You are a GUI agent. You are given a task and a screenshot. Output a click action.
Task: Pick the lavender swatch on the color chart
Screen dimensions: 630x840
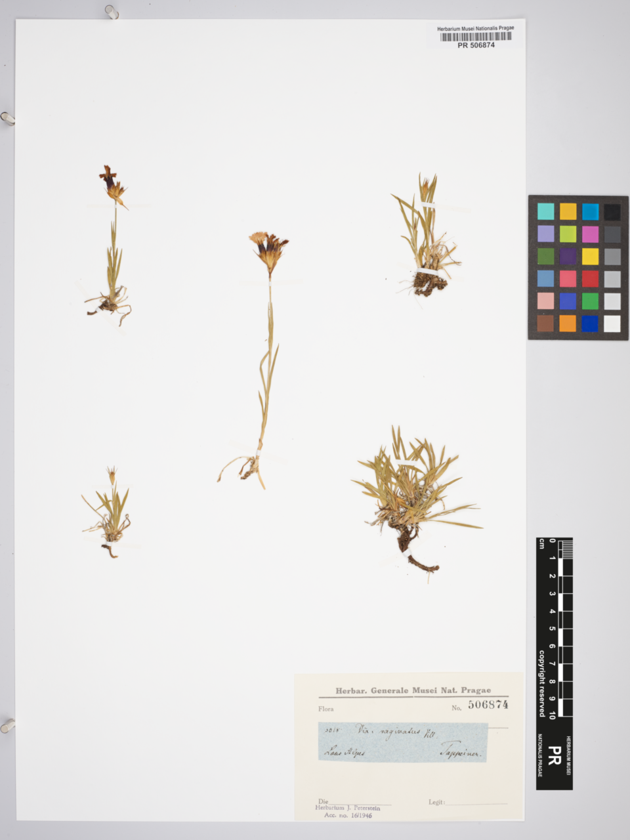coord(545,234)
